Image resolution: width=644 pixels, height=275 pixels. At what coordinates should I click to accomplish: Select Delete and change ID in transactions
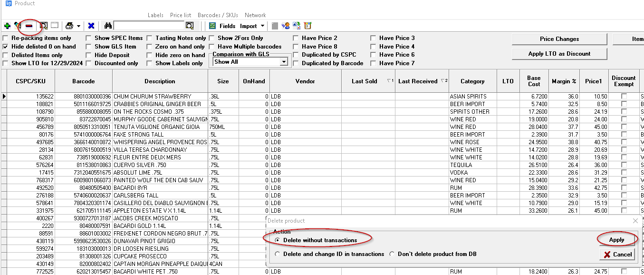(x=278, y=254)
